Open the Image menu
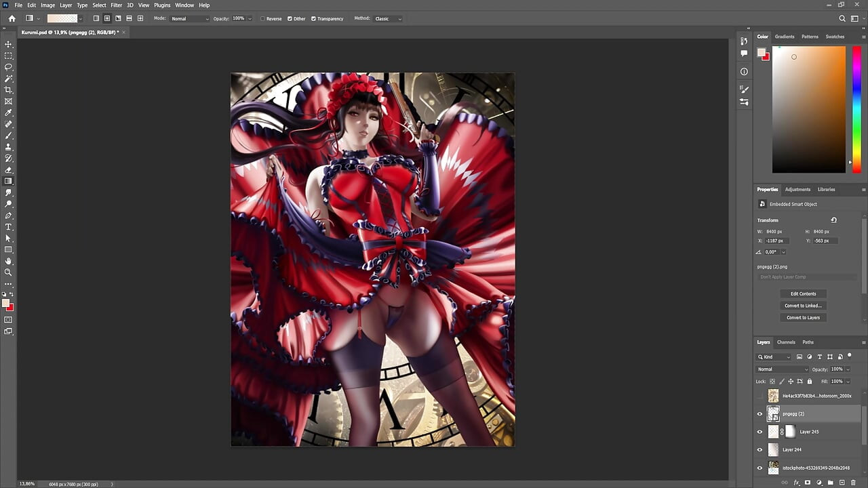 [47, 5]
